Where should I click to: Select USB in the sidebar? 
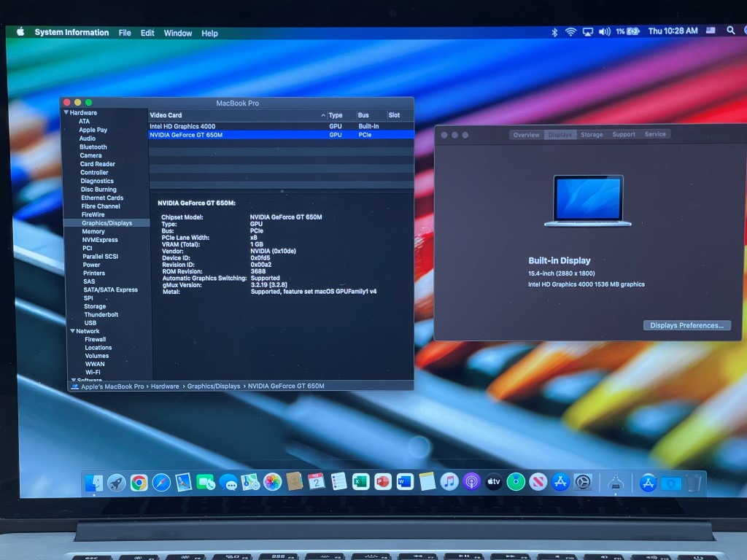(x=90, y=323)
